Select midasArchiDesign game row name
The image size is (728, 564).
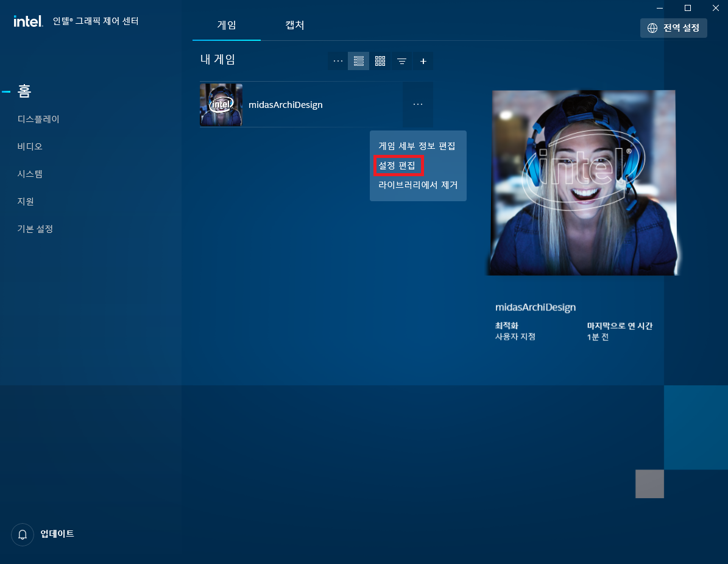286,104
